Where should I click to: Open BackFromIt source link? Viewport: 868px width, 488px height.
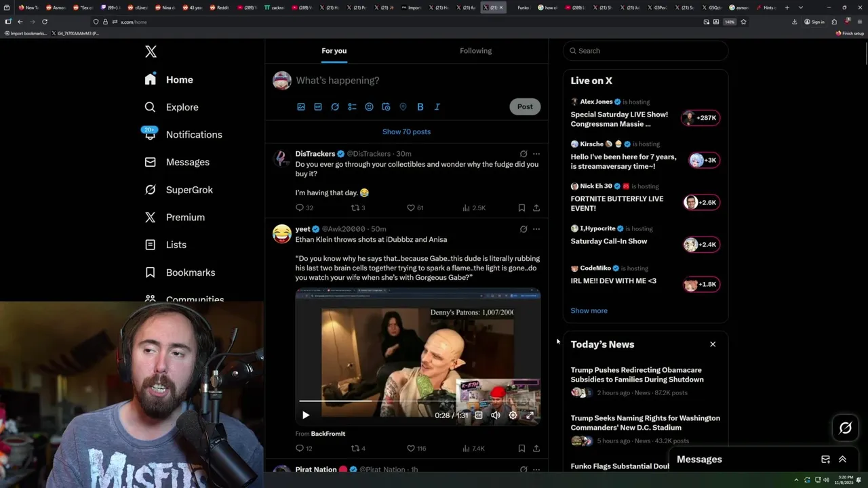click(x=328, y=434)
